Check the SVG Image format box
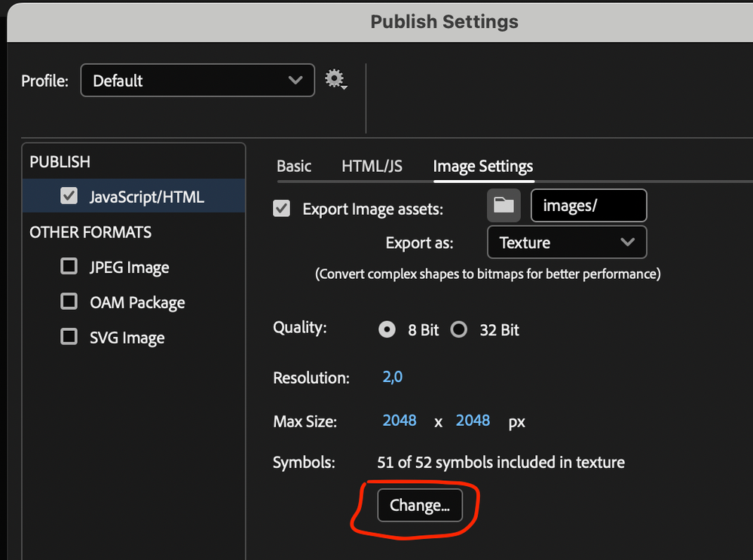 click(69, 338)
